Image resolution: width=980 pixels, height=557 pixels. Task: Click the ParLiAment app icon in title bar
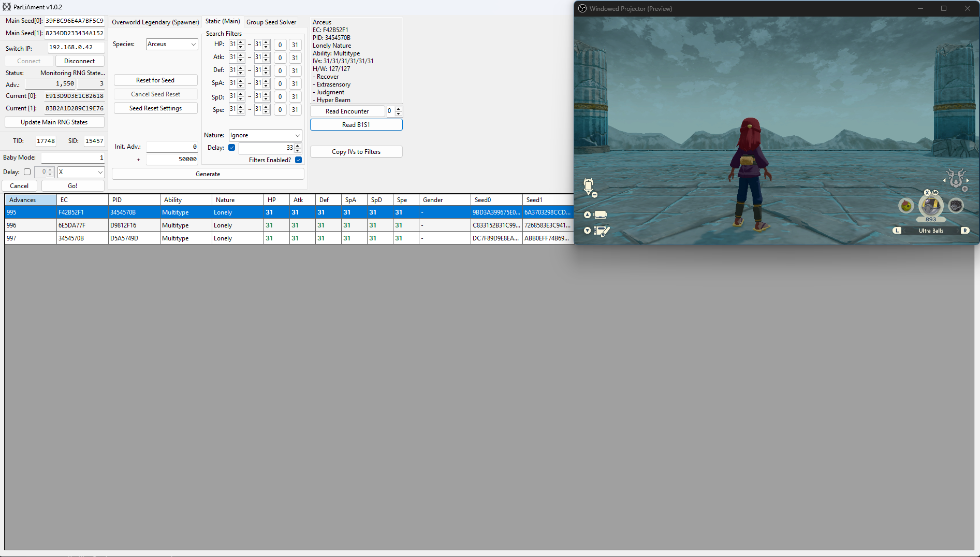coord(7,7)
